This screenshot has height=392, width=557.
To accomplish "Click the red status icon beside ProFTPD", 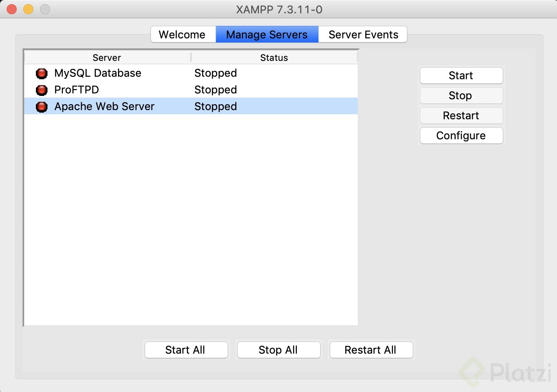I will click(42, 90).
